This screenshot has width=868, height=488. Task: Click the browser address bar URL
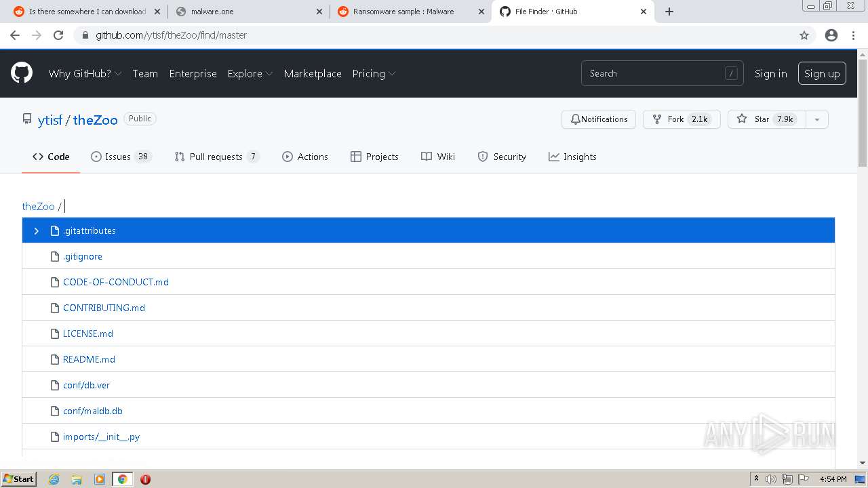click(x=171, y=35)
